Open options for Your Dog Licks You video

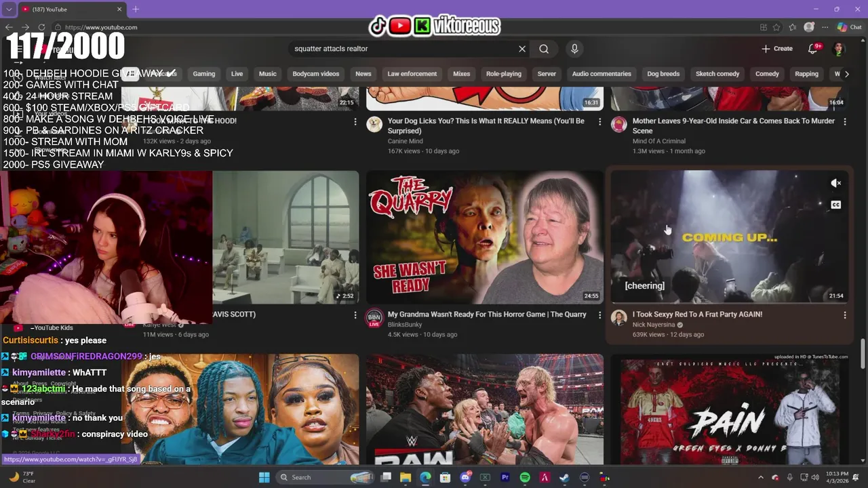[x=599, y=121]
